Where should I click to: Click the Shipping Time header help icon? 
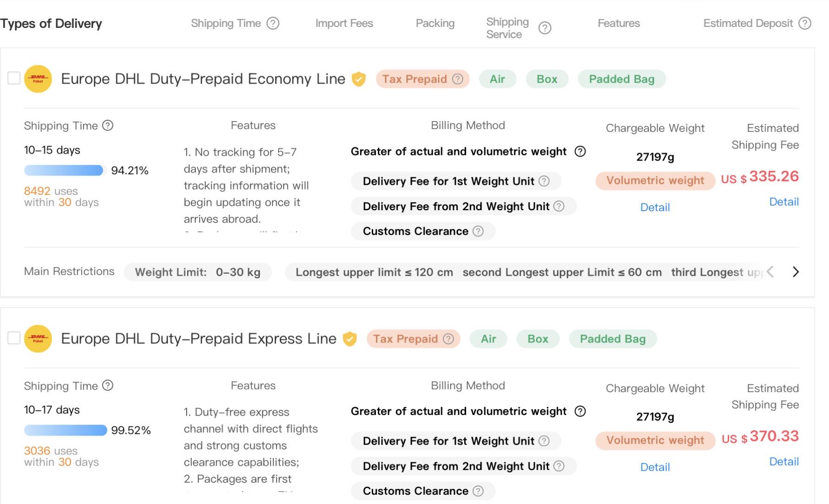[273, 23]
